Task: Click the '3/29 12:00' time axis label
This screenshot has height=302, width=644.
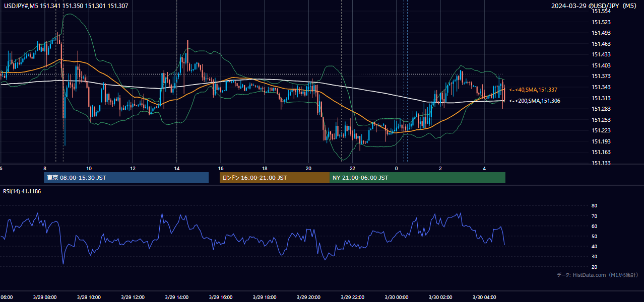Action: pyautogui.click(x=133, y=297)
